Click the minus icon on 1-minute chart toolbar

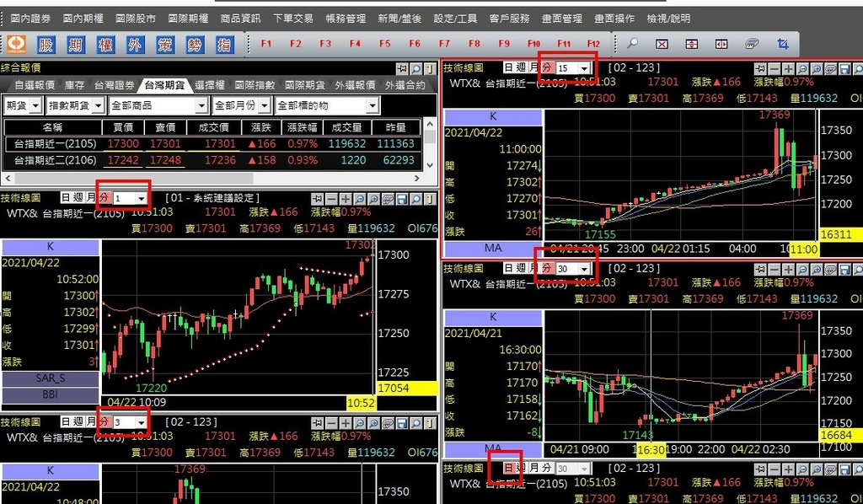tap(331, 199)
